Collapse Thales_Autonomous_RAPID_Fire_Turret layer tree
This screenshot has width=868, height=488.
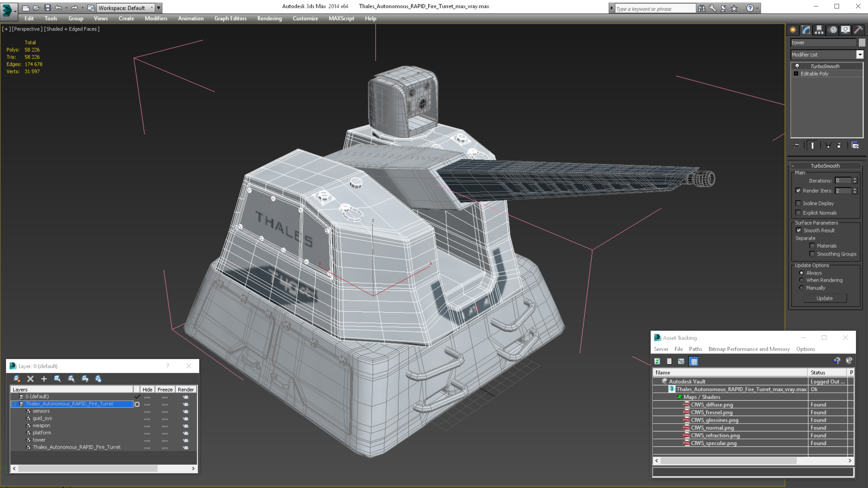(14, 404)
